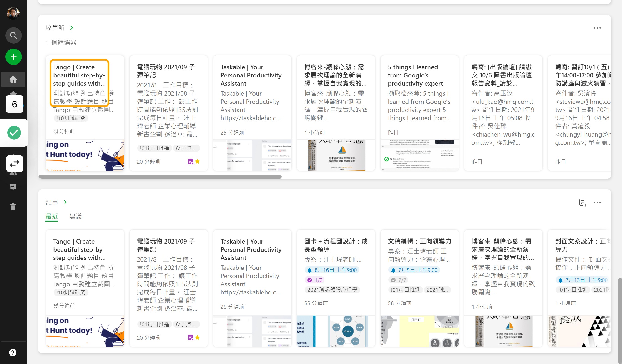
Task: Open the Trash in sidebar
Action: [x=13, y=206]
